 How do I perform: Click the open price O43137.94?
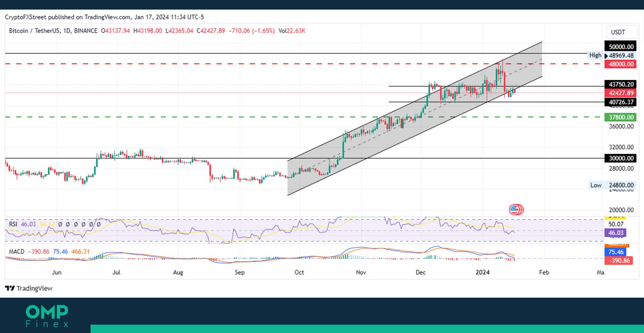point(116,31)
